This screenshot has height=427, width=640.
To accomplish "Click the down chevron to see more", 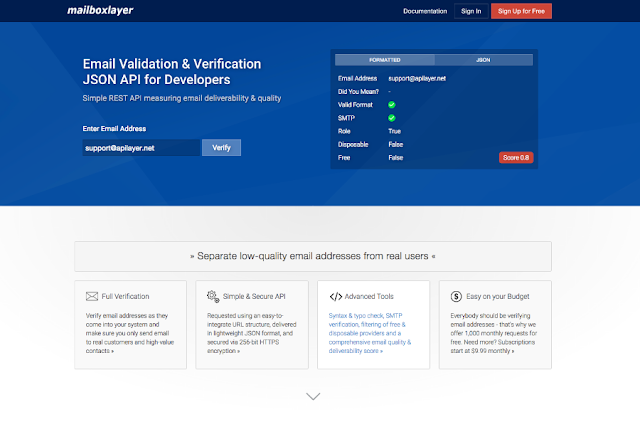I will 313,396.
